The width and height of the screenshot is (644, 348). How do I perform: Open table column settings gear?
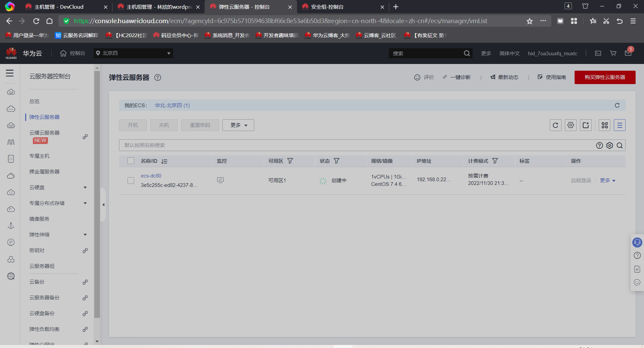(571, 125)
